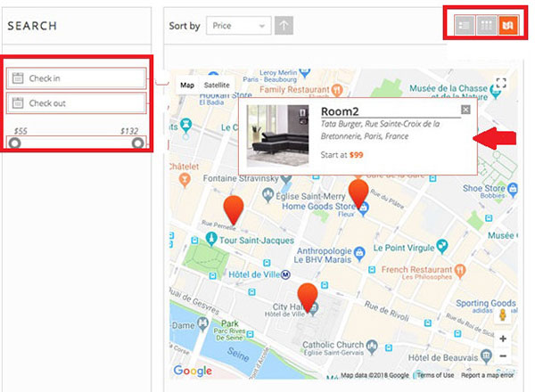Image resolution: width=535 pixels, height=392 pixels.
Task: Click map marker at Home Goods Store
Action: click(358, 193)
